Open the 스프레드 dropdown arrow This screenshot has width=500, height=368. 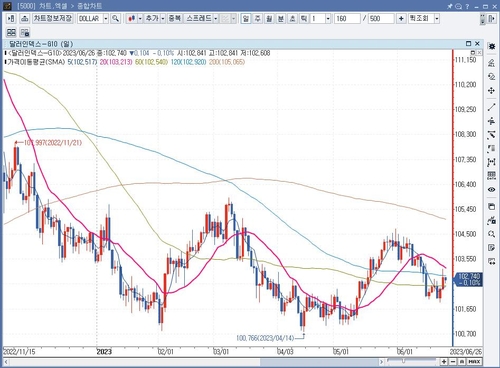216,19
